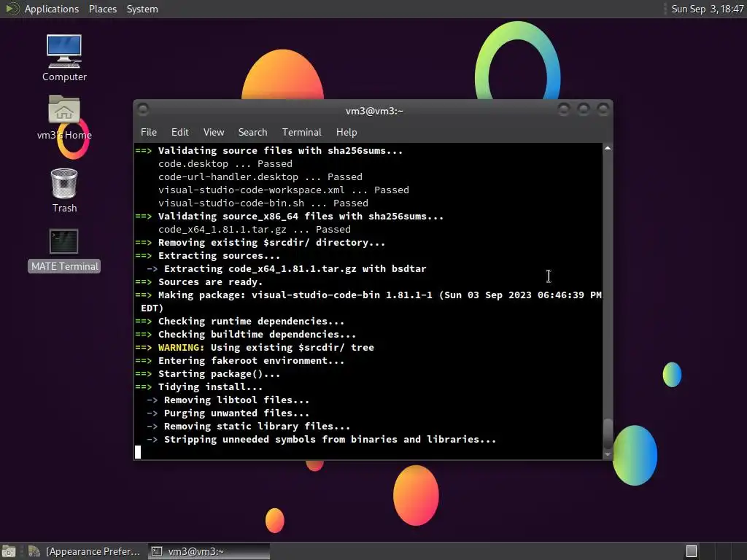Click the terminal scrollbar down arrow
747x560 pixels.
[608, 455]
